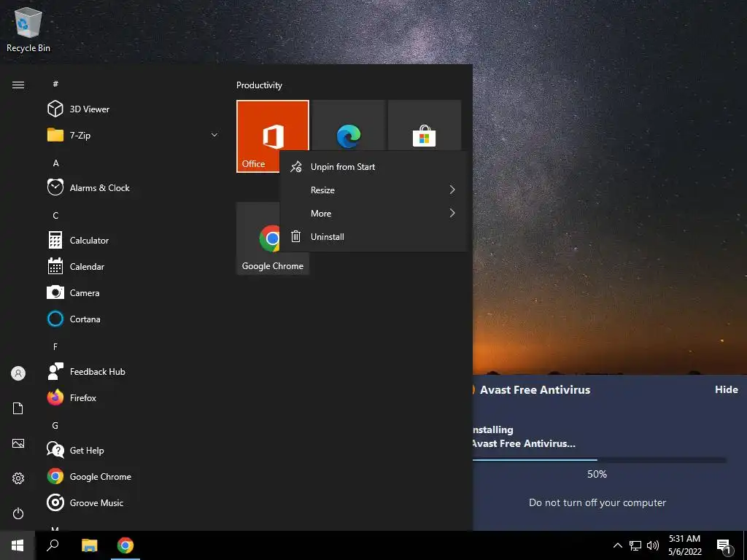
Task: Open Settings gear in Start sidebar
Action: pyautogui.click(x=18, y=478)
